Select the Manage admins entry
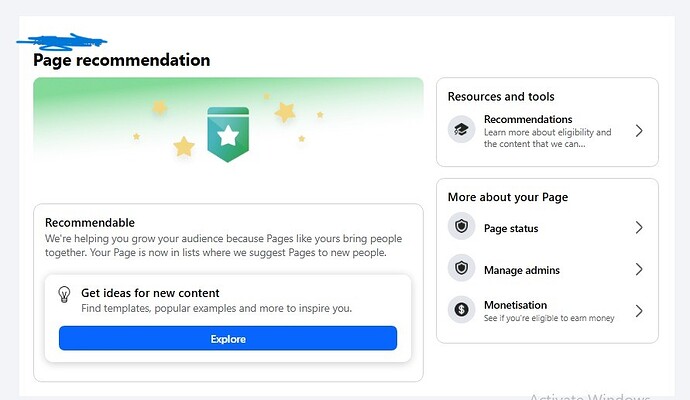 point(521,270)
